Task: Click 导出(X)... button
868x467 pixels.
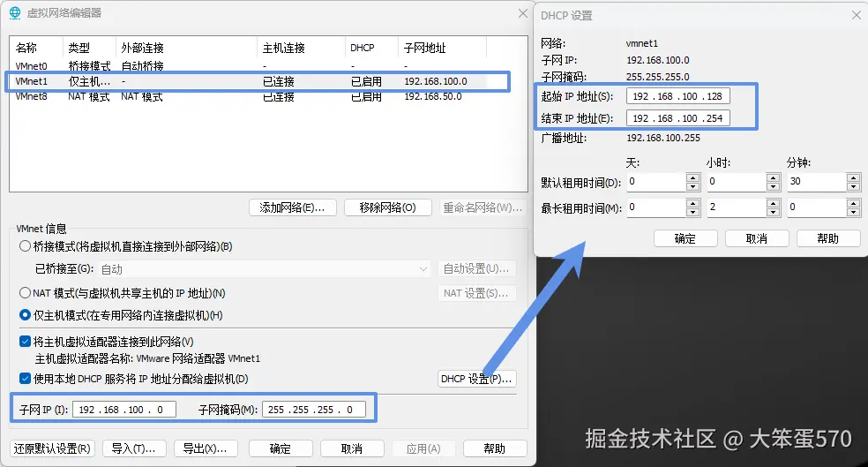Action: coord(206,448)
